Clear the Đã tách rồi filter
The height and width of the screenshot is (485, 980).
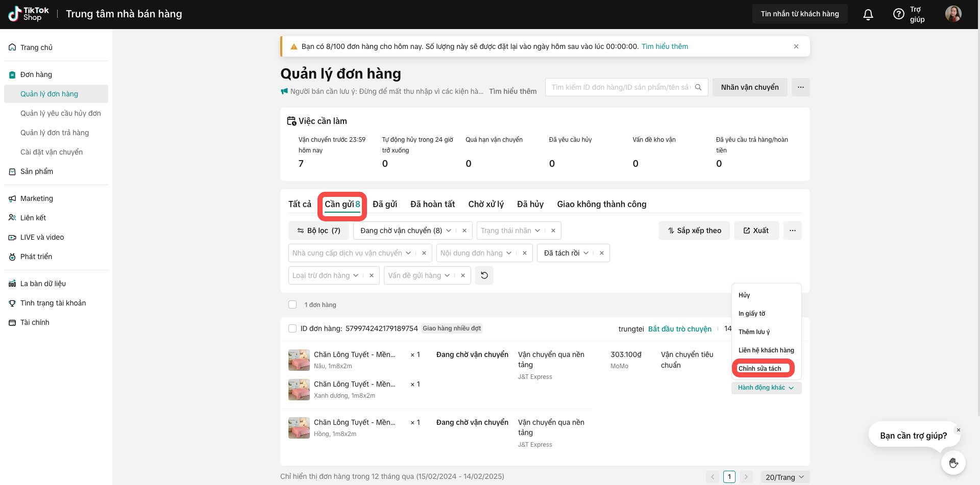pos(602,253)
